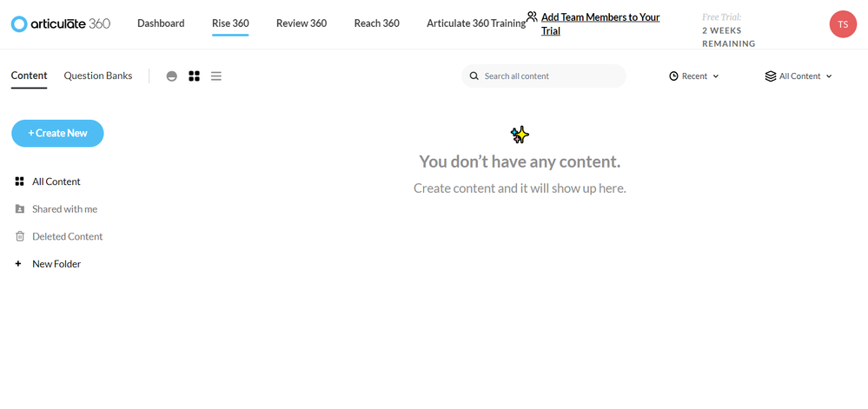Screen dimensions: 868x409
Task: Switch to grid view
Action: [195, 76]
